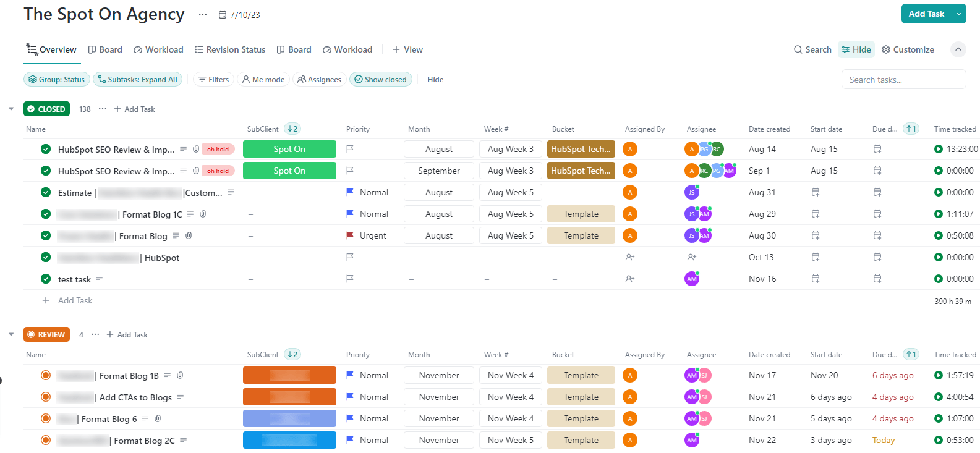Switch to the Revision Status tab
Screen dimensions: 980x453
coord(230,49)
